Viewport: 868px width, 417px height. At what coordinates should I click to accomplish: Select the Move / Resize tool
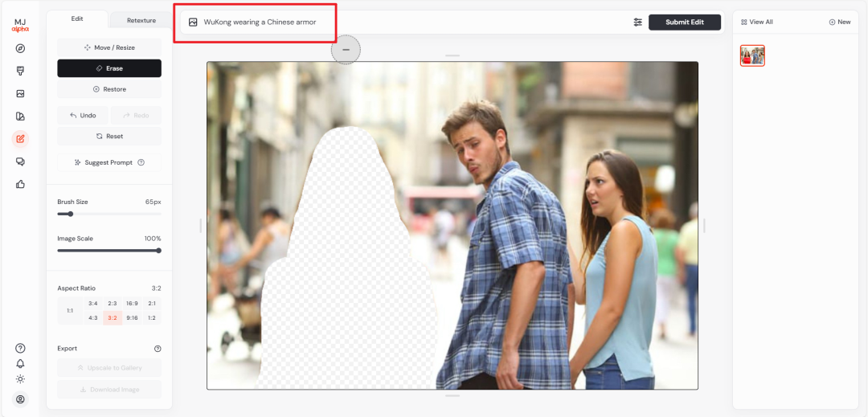(x=109, y=47)
